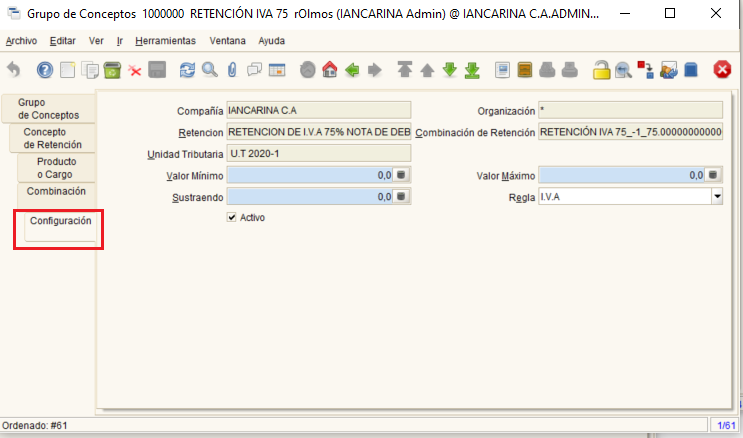Open calculator button beside Sustraendo
Viewport: 743px width, 438px height.
401,196
